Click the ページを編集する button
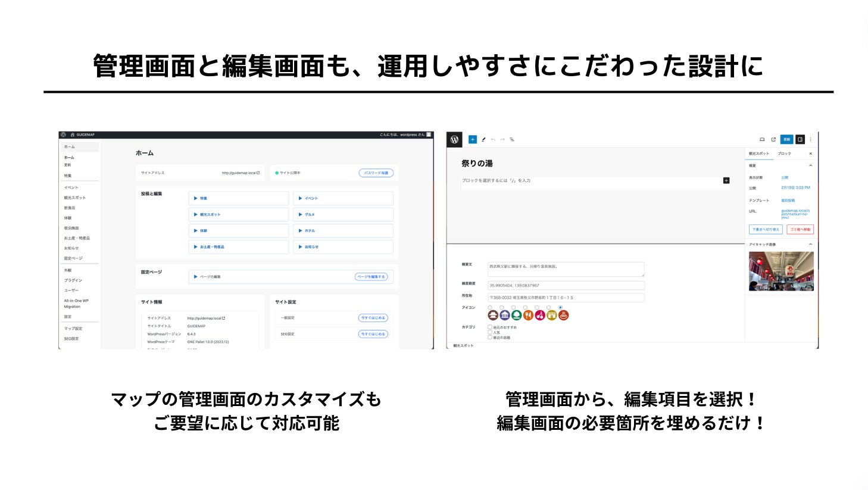Screen dimensions: 868x490 click(371, 277)
